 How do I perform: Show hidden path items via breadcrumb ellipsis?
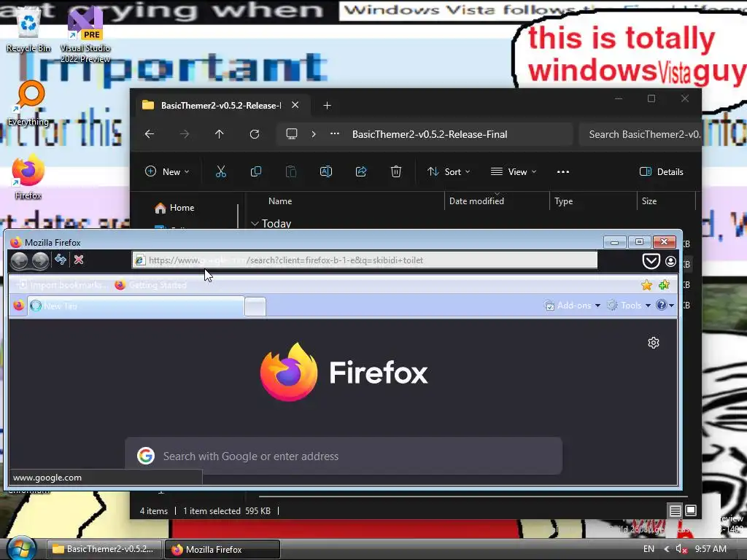335,134
